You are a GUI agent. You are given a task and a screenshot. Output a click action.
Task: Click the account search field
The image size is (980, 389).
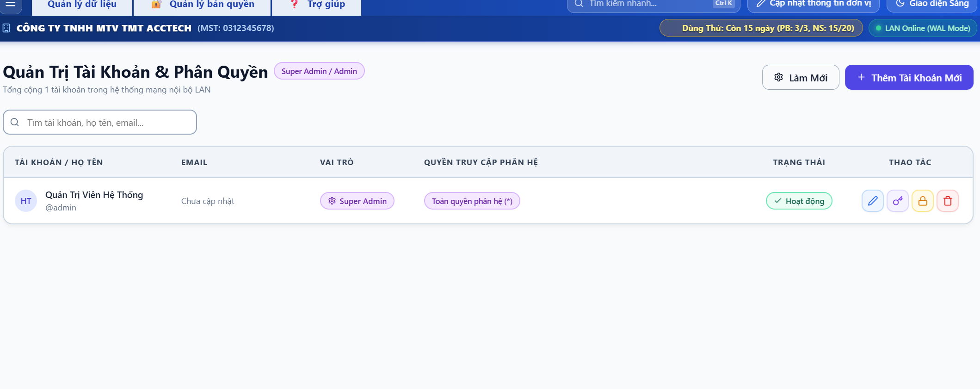pyautogui.click(x=100, y=122)
